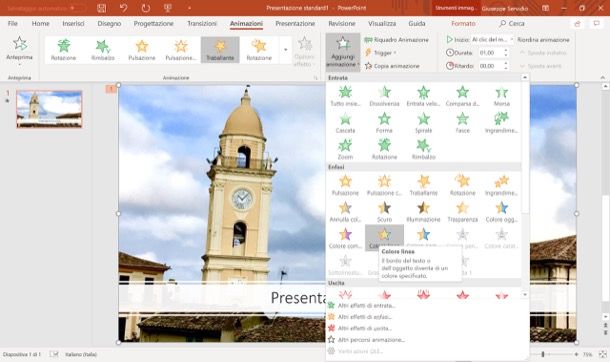This screenshot has width=610, height=362.
Task: Switch to the Transizioni tab
Action: [x=202, y=24]
